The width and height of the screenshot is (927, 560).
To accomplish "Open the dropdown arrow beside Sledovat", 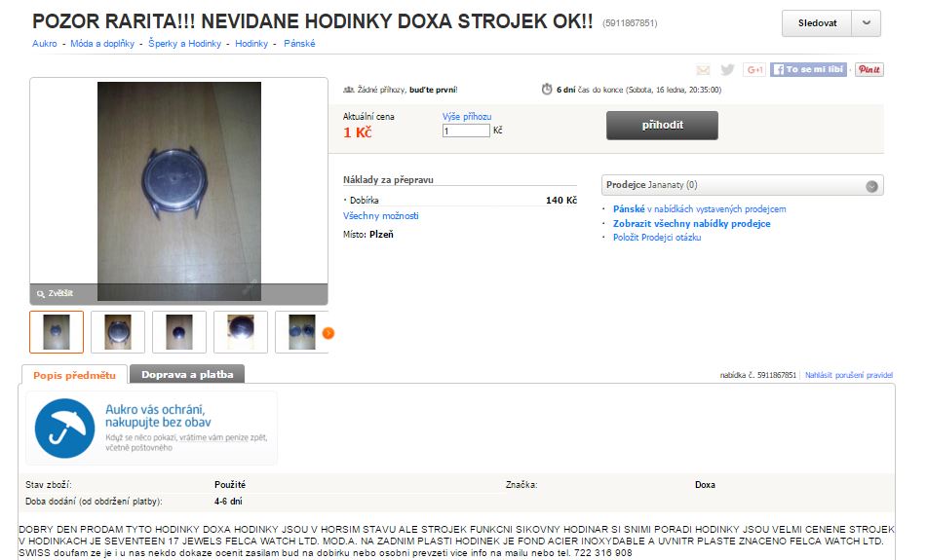I will pos(867,23).
